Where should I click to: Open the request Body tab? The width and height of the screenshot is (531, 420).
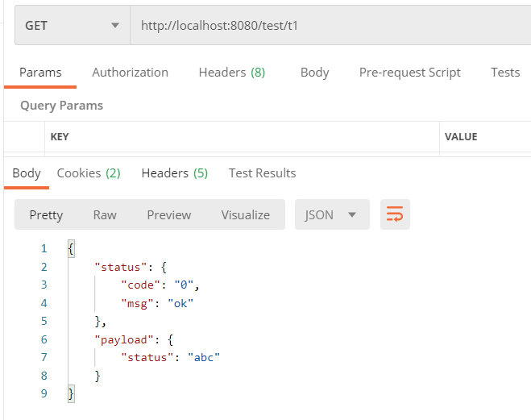[x=314, y=73]
